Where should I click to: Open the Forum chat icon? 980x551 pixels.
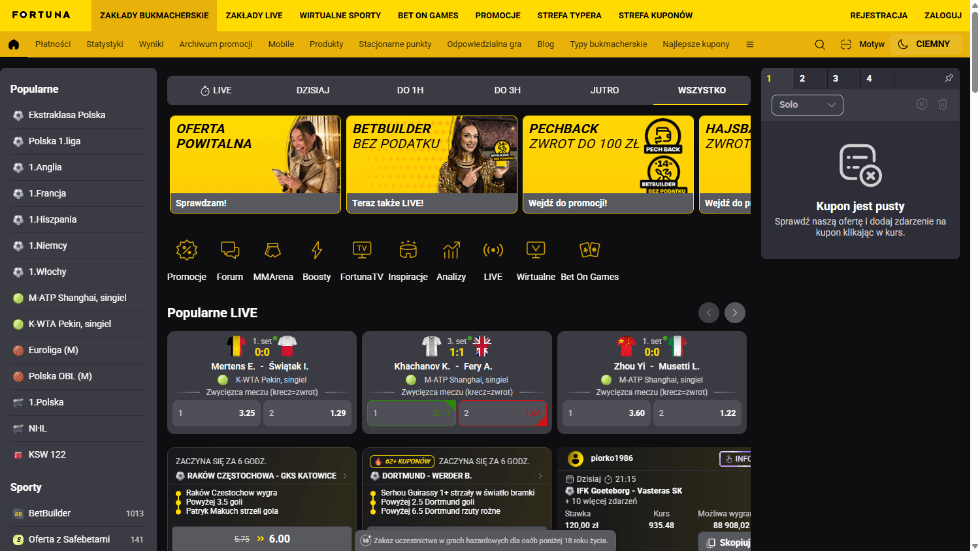pyautogui.click(x=230, y=250)
